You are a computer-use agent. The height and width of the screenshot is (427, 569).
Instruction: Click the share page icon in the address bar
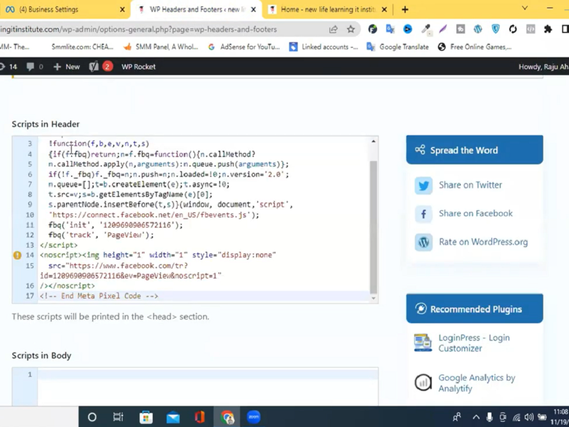pos(333,29)
